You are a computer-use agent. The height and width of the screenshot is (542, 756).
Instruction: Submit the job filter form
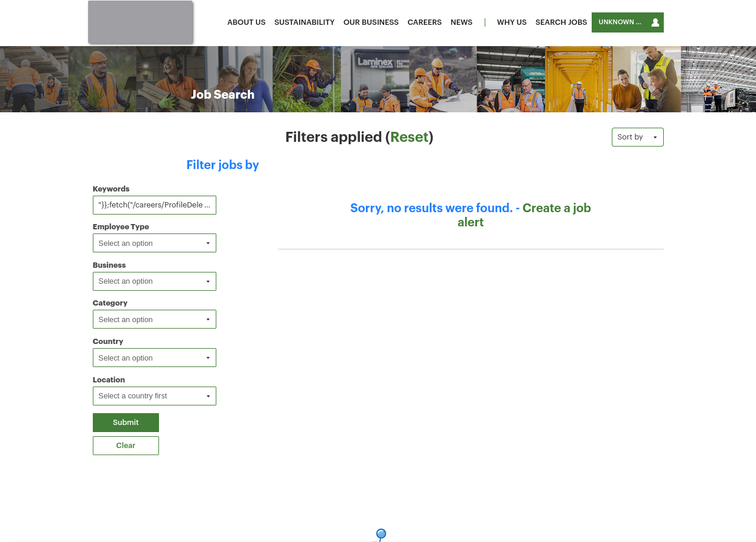(125, 423)
